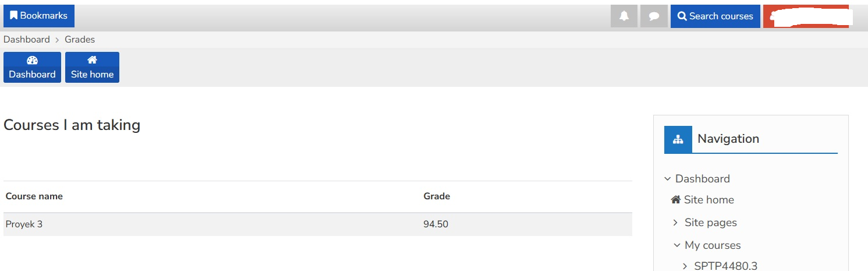Click the magnifier icon in Search courses
This screenshot has width=868, height=271.
tap(682, 16)
